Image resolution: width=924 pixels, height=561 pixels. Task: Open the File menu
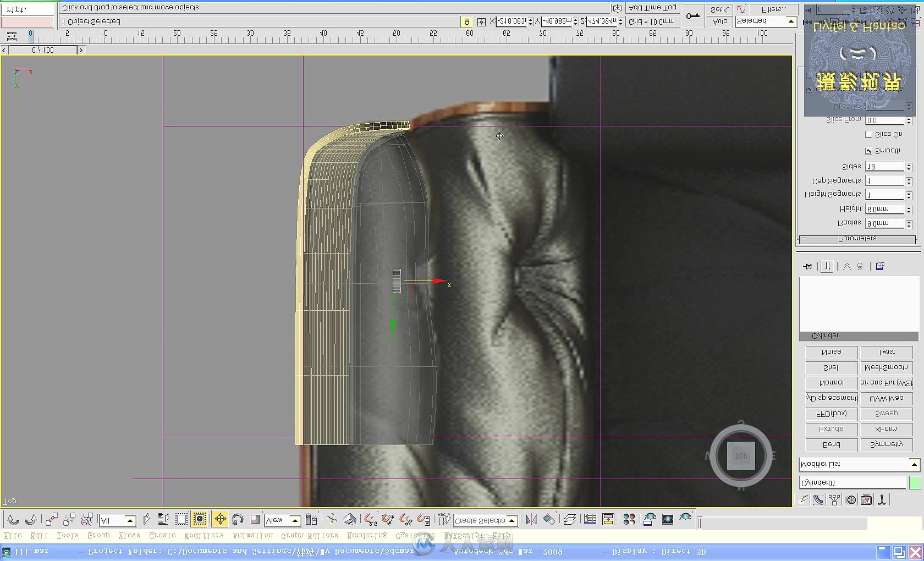(x=13, y=536)
